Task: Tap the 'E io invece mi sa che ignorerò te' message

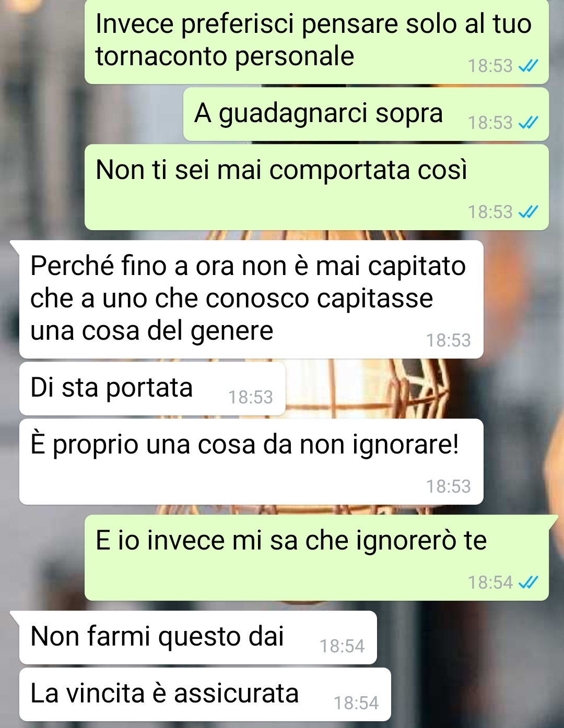Action: (x=316, y=557)
